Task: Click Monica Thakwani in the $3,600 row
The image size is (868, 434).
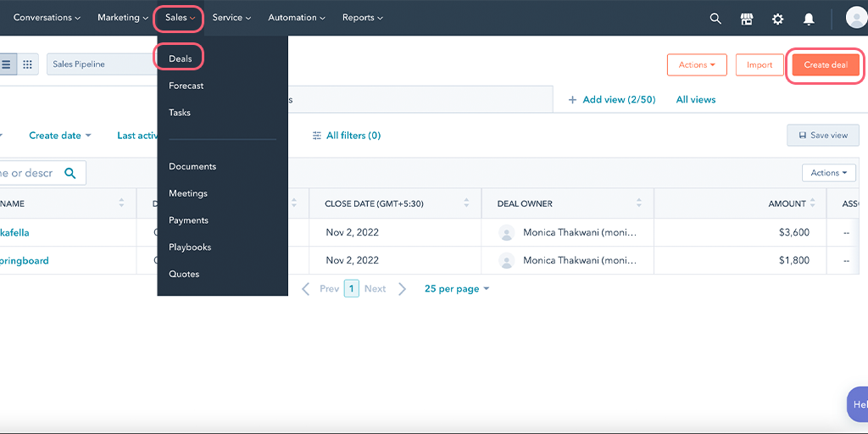Action: coord(580,232)
